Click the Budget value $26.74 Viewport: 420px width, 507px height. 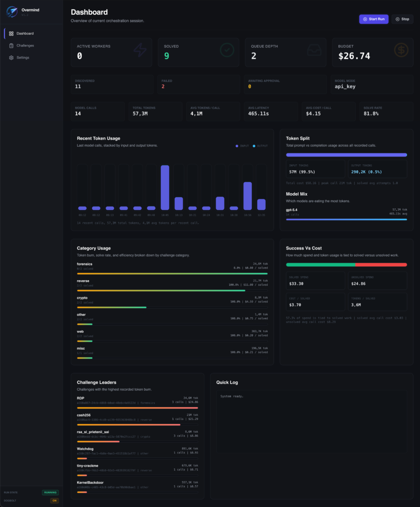coord(354,56)
